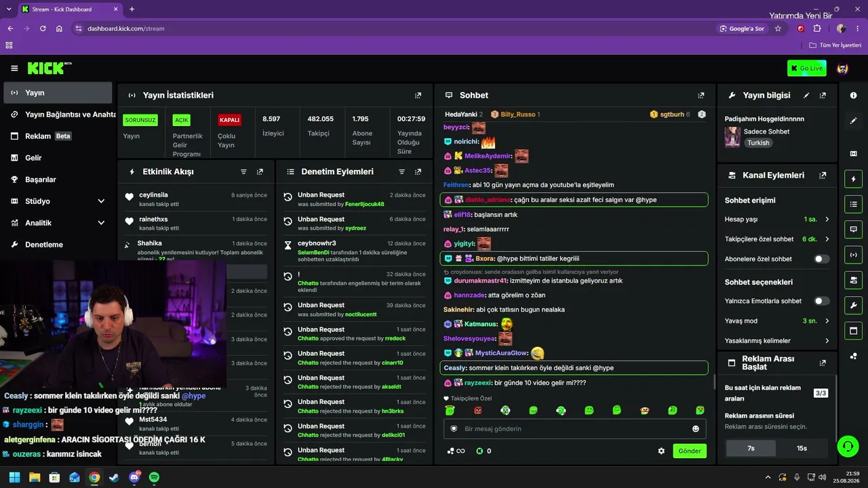Open Discord from the Windows taskbar
Image resolution: width=868 pixels, height=488 pixels.
(134, 477)
